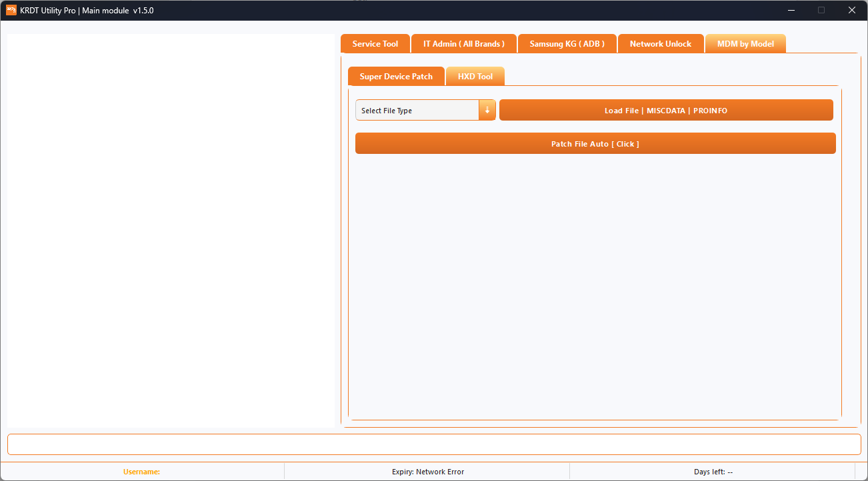
Task: Open the IT Admin ( All Brands ) tab
Action: click(463, 43)
